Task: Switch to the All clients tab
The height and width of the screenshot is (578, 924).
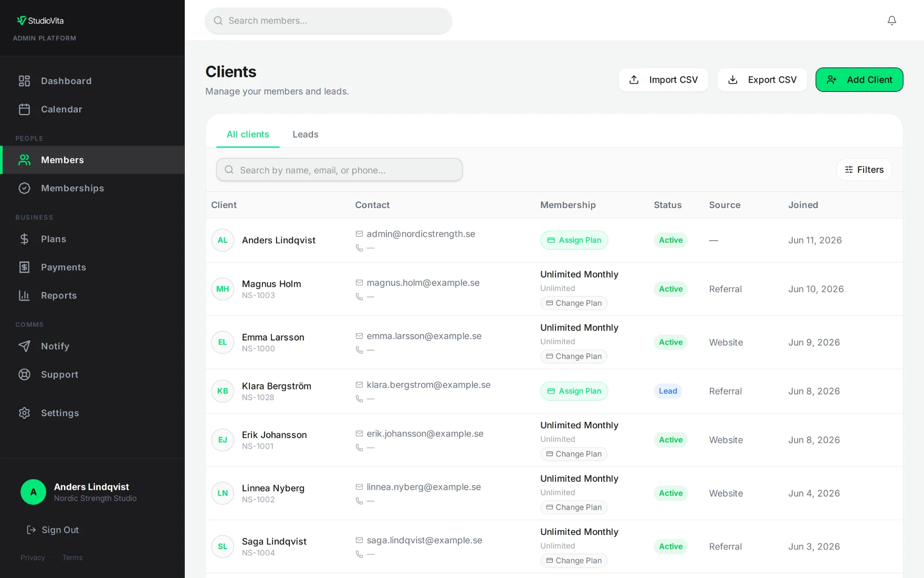Action: pyautogui.click(x=248, y=135)
